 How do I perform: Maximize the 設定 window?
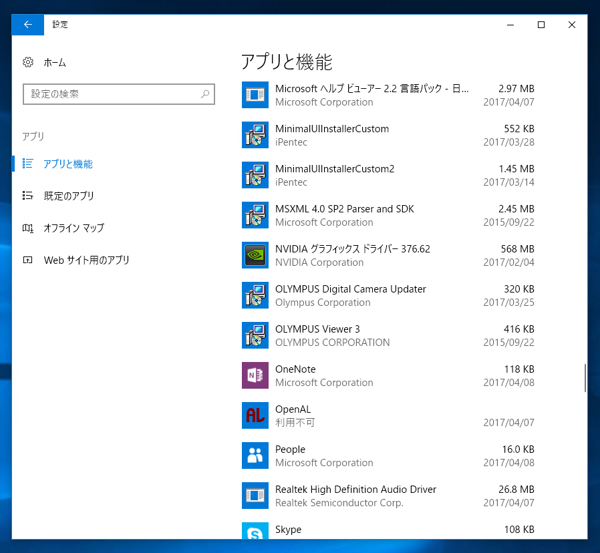[x=541, y=25]
